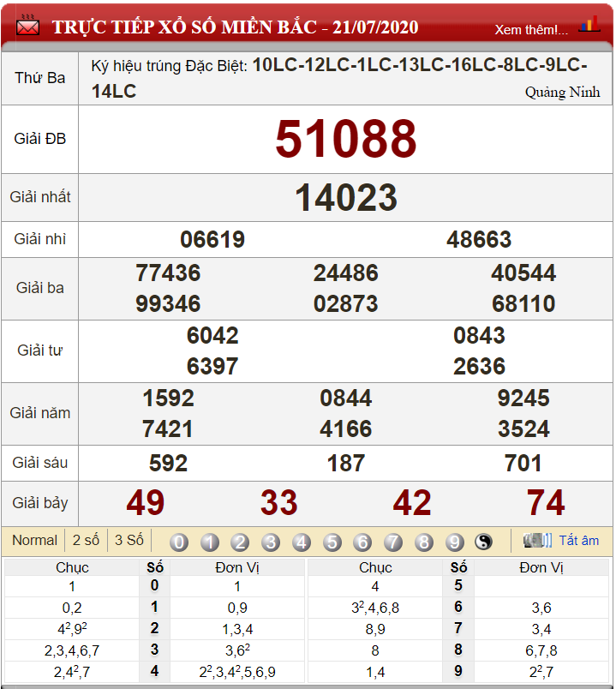Image resolution: width=616 pixels, height=689 pixels.
Task: Open the Xem thêm link
Action: (x=531, y=29)
